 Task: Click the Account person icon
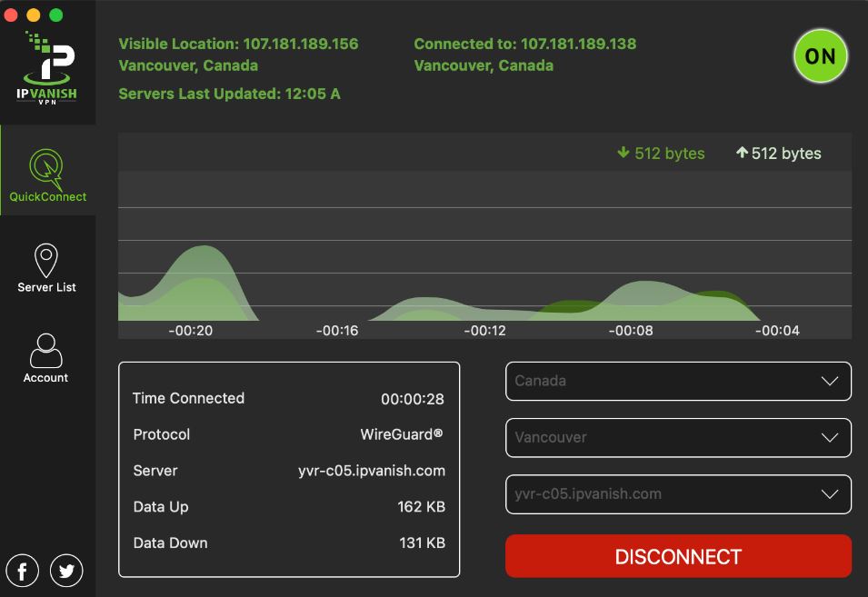46,350
